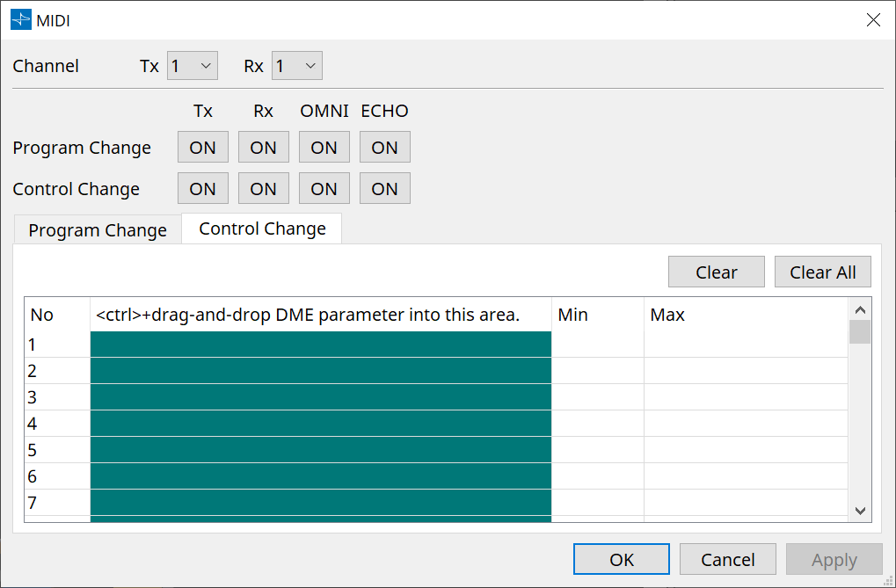Image resolution: width=896 pixels, height=588 pixels.
Task: Toggle the Tx ON button for Control Change
Action: [x=202, y=187]
